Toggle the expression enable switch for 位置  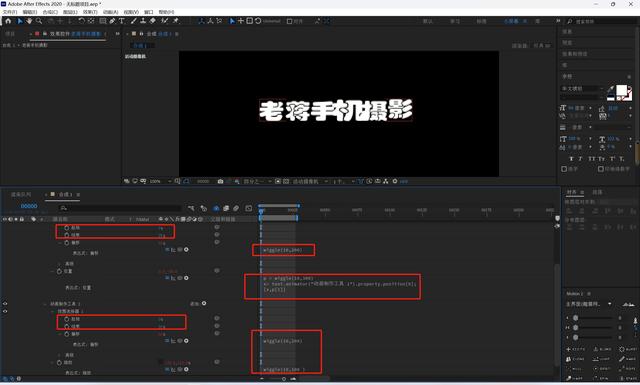point(167,278)
